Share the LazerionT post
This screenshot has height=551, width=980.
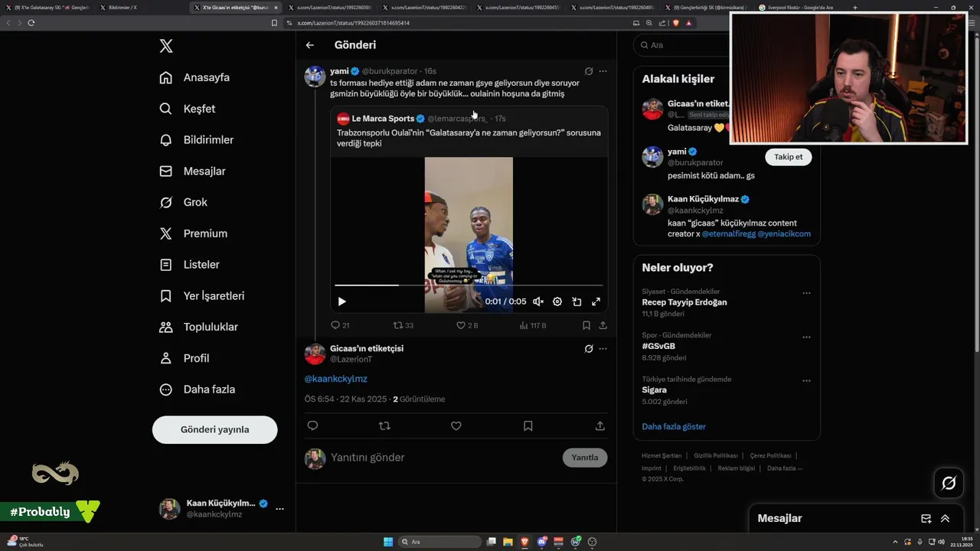(600, 425)
